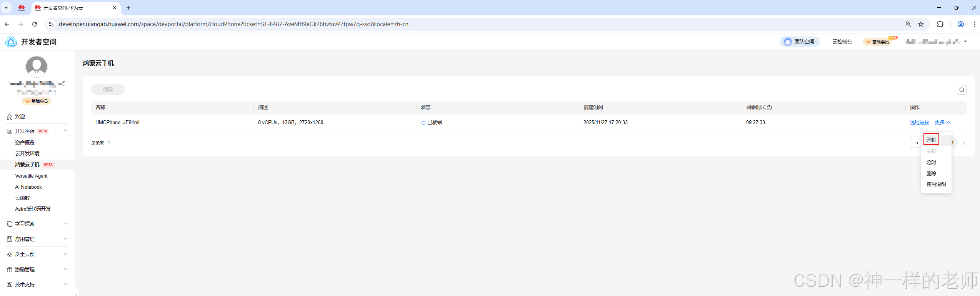Choose 使用说明 from the 更多 menu
980x296 pixels.
coord(936,184)
